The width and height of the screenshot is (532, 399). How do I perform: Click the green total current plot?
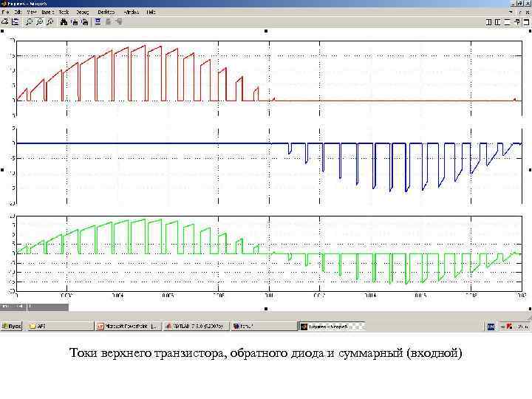(270, 253)
